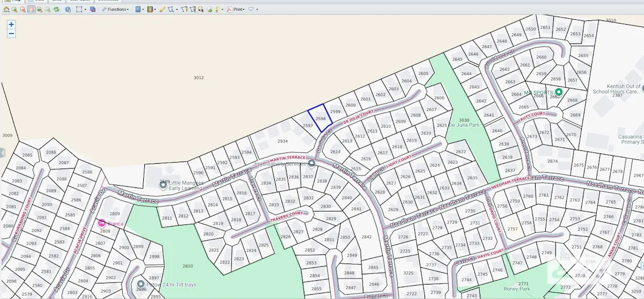
Task: Click parcel number 3009
Action: 7,135
